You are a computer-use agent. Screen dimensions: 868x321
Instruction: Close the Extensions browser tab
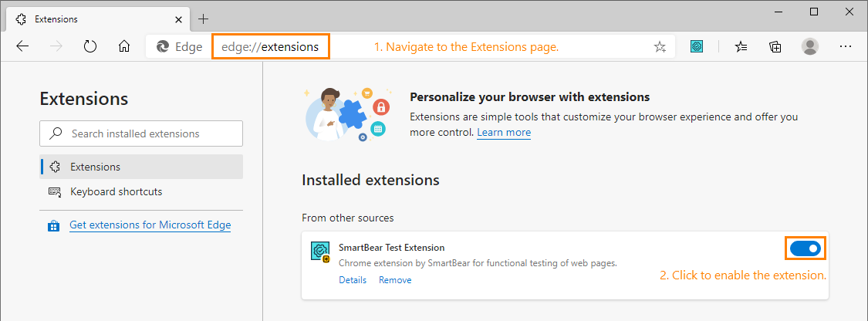(x=178, y=19)
